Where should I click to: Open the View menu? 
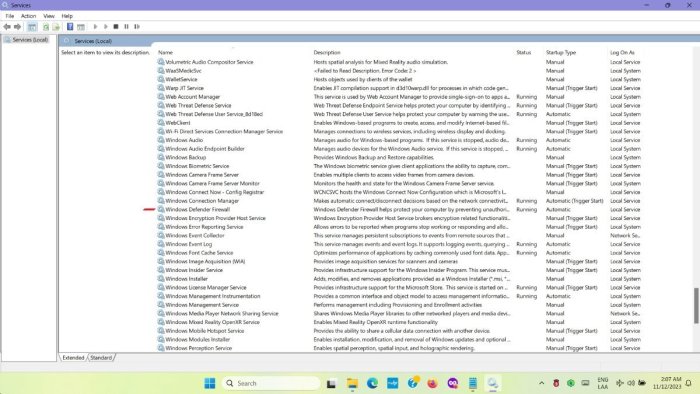coord(49,16)
